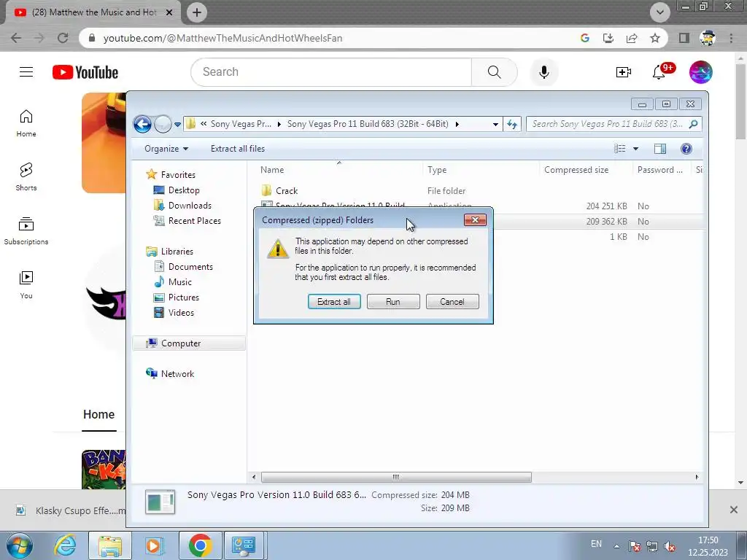
Task: Open YouTube notifications bell
Action: pos(659,71)
